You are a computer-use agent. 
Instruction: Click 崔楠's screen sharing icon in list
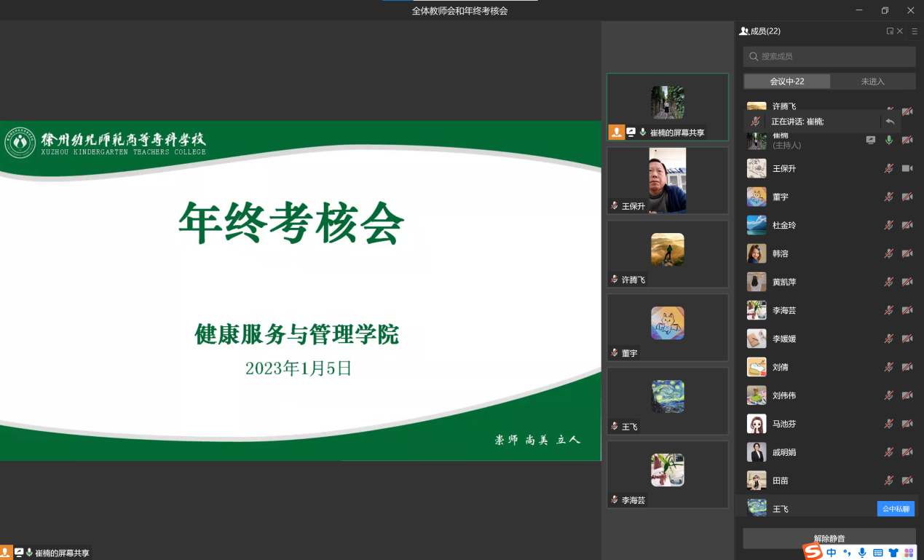[x=871, y=140]
